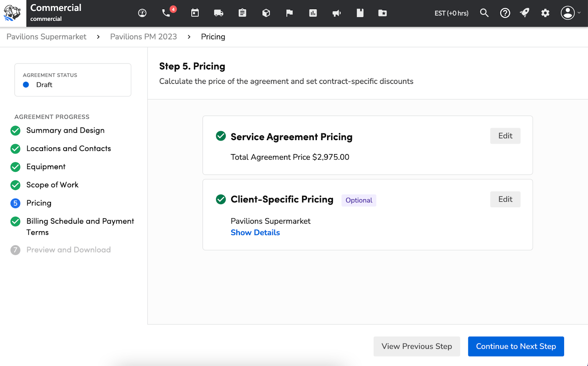Select the Pricing step in the sidebar

[x=39, y=203]
